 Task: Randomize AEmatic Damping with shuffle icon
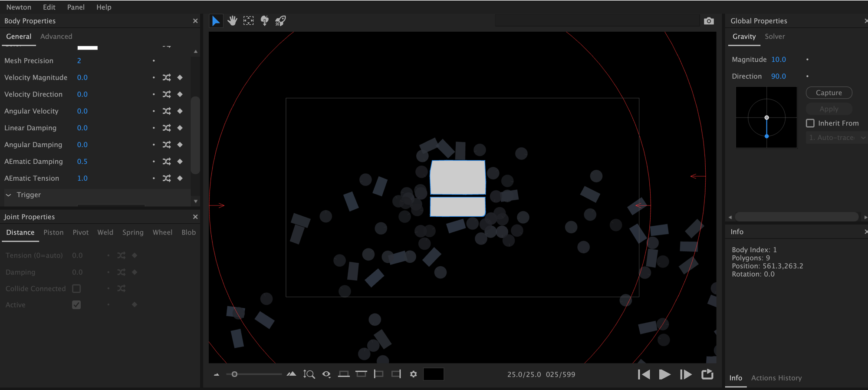[x=167, y=162]
